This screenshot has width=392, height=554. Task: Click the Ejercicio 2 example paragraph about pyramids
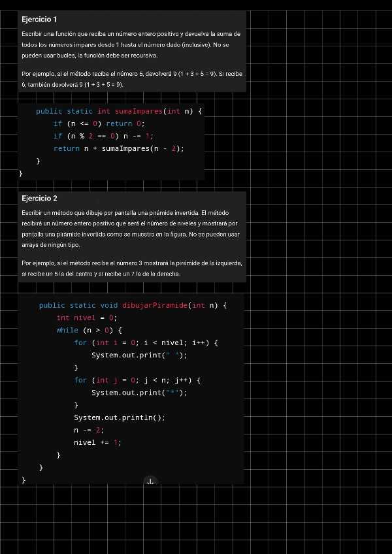pyautogui.click(x=131, y=269)
